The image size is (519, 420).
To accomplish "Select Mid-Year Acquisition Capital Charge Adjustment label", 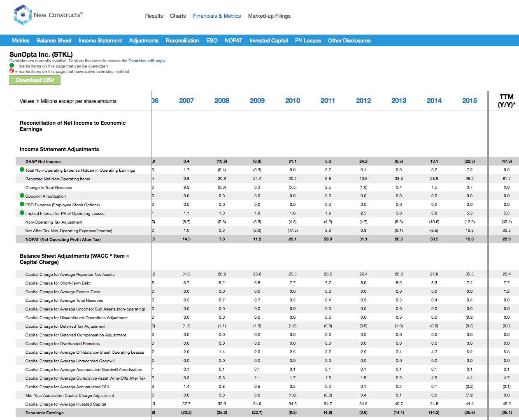I will 70,396.
